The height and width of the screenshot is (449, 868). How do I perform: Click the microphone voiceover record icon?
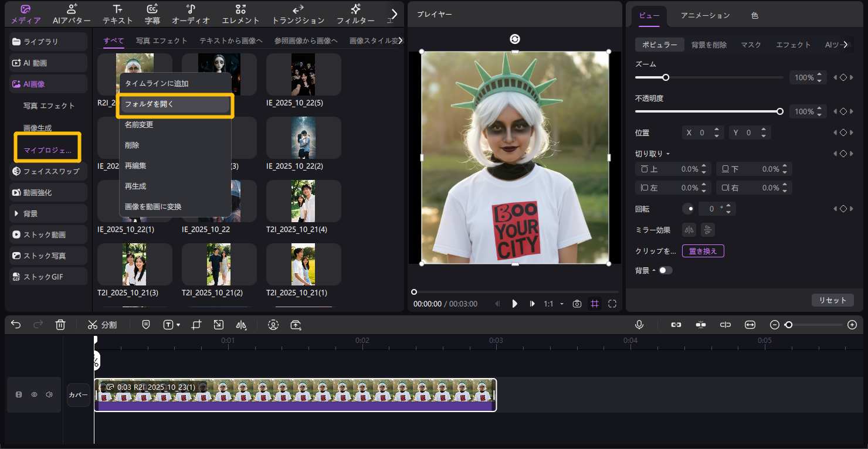tap(639, 325)
